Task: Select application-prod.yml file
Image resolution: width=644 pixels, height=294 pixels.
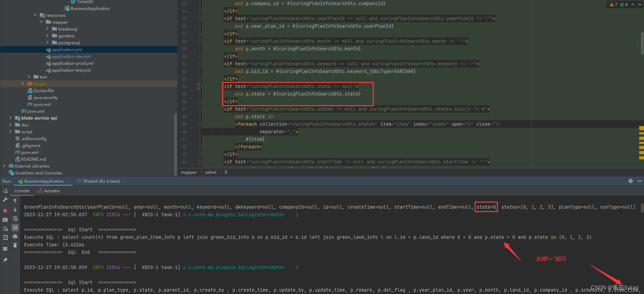Action: point(73,63)
